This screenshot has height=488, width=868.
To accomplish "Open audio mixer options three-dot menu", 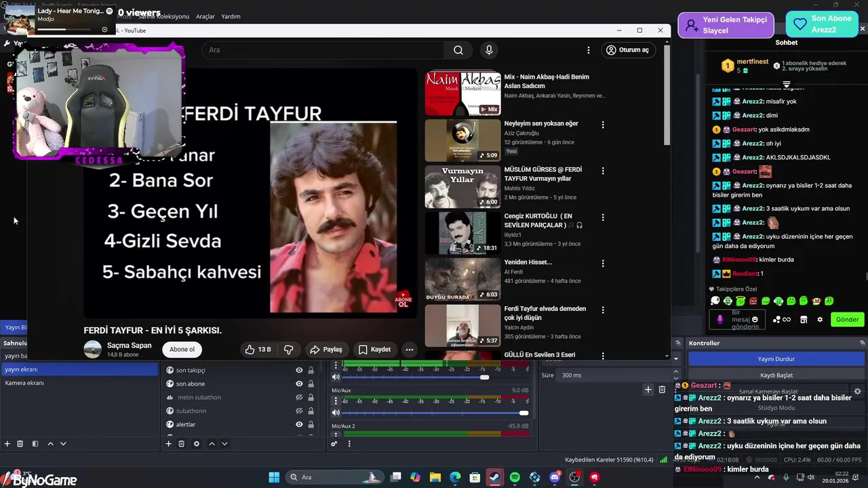I will (x=349, y=444).
